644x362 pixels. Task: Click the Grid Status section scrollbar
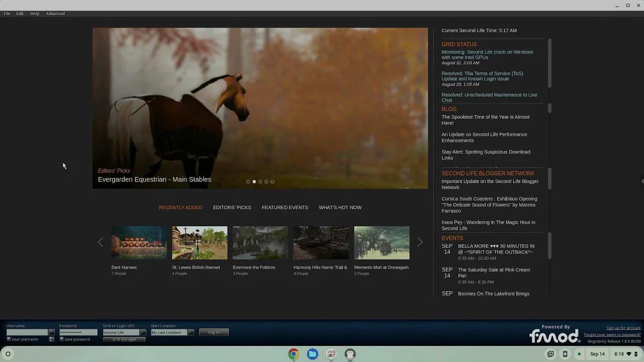[x=549, y=63]
